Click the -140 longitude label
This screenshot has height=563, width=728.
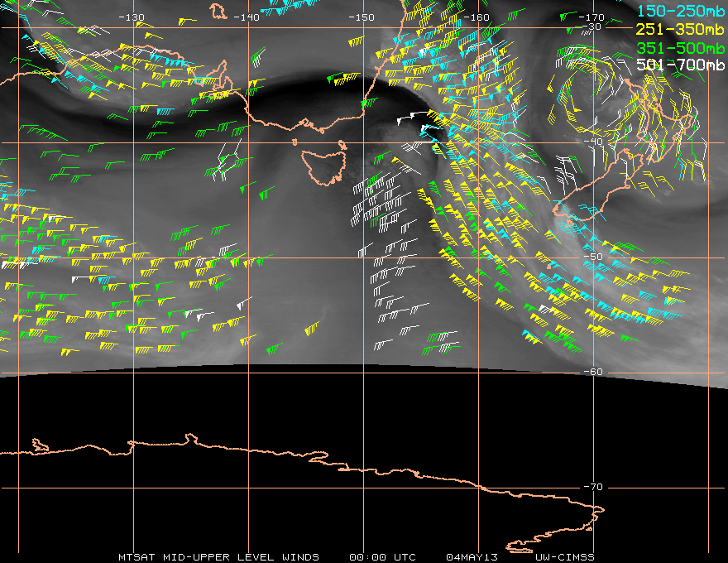point(246,17)
